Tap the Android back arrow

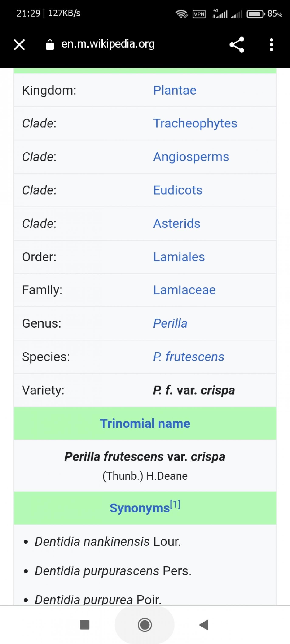[204, 625]
